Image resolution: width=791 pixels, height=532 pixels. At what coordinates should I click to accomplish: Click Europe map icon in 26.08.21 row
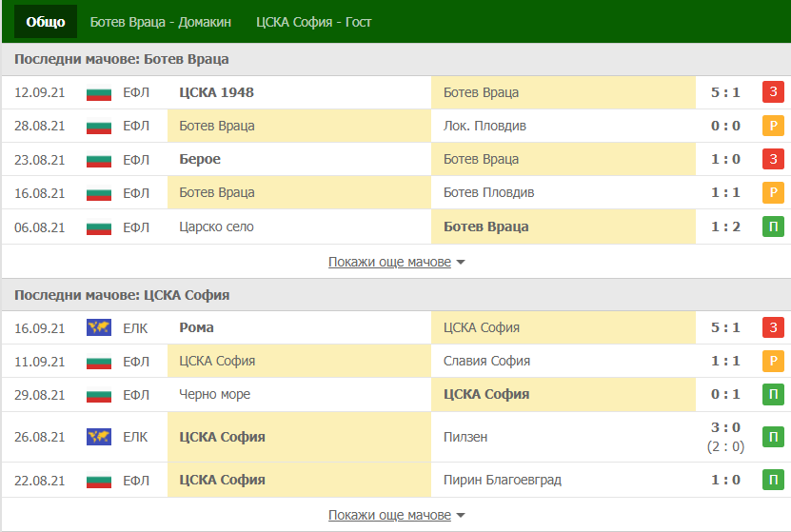pos(99,437)
